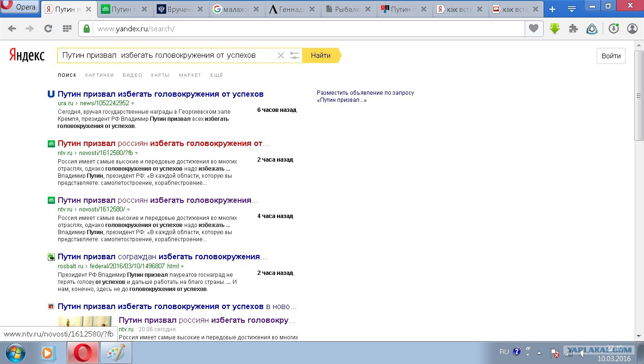The height and width of the screenshot is (364, 644).
Task: Click the 'Войти' login button
Action: pos(611,56)
